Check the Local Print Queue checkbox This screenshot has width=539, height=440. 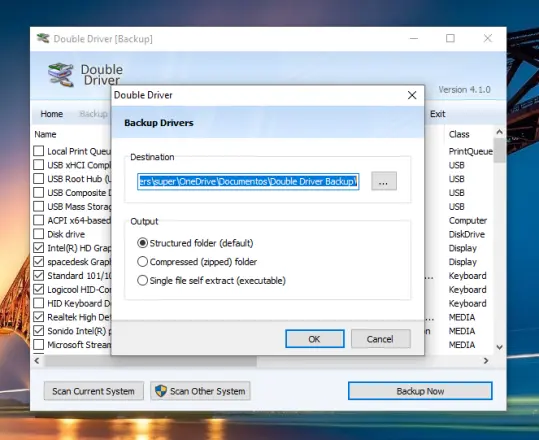[x=38, y=151]
